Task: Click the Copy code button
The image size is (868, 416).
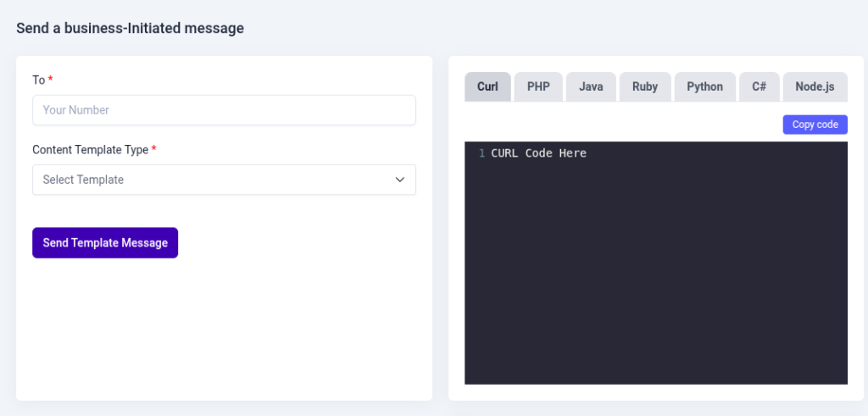Action: click(x=815, y=125)
